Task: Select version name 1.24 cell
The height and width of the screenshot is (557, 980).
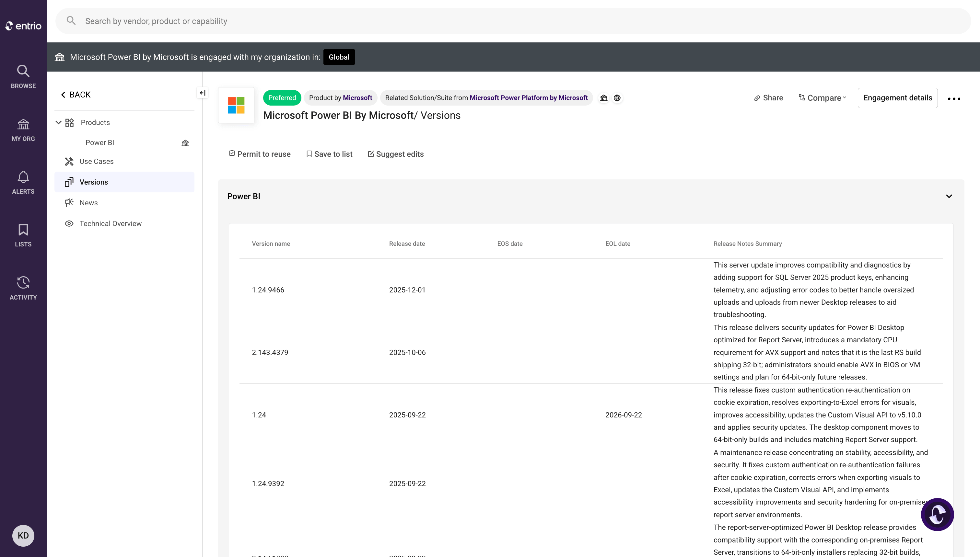Action: click(x=259, y=415)
